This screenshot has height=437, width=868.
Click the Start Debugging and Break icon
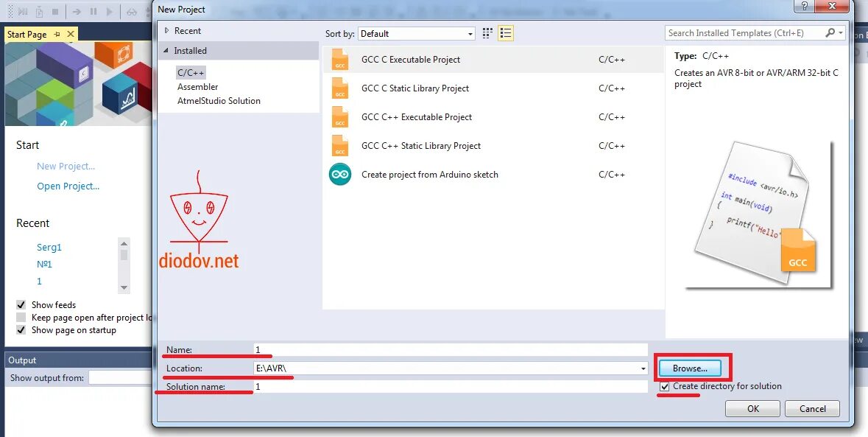(23, 11)
